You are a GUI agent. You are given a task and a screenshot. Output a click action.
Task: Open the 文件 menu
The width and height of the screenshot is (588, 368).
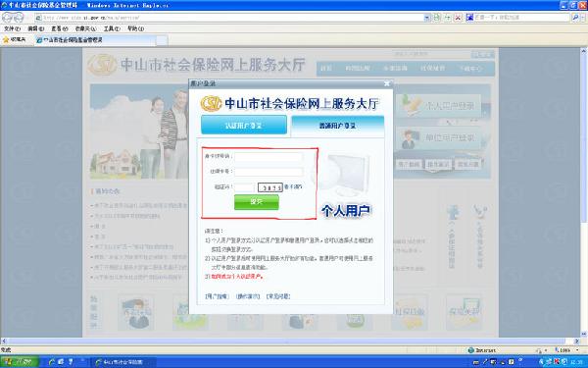click(x=12, y=28)
